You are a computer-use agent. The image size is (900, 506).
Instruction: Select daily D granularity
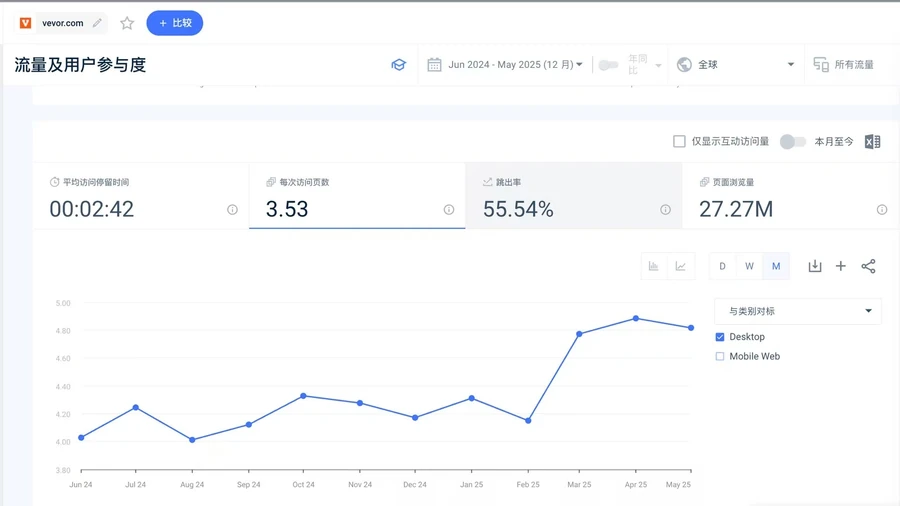click(723, 266)
